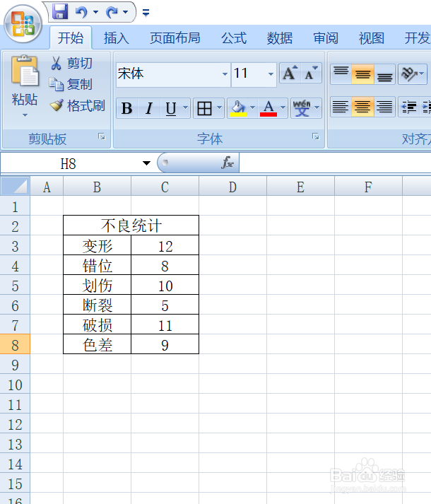Viewport: 431px width, 504px height.
Task: Click the 粘贴 clipboard icon
Action: [x=25, y=71]
